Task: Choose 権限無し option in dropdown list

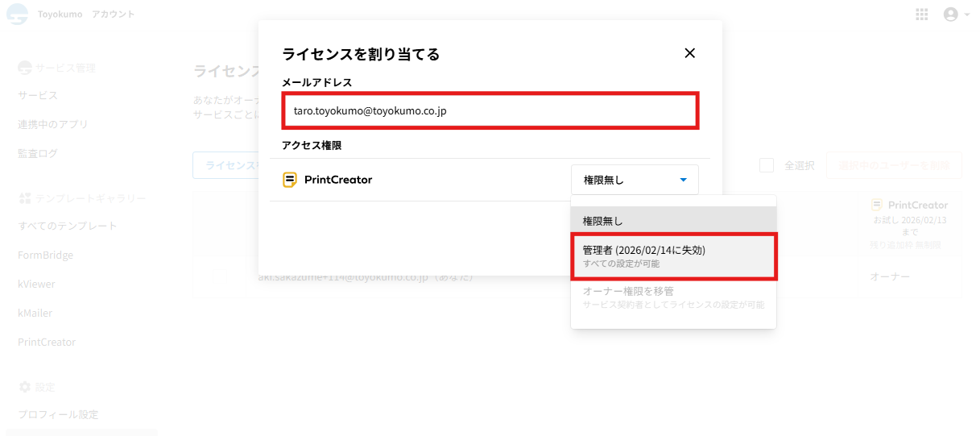Action: tap(673, 221)
